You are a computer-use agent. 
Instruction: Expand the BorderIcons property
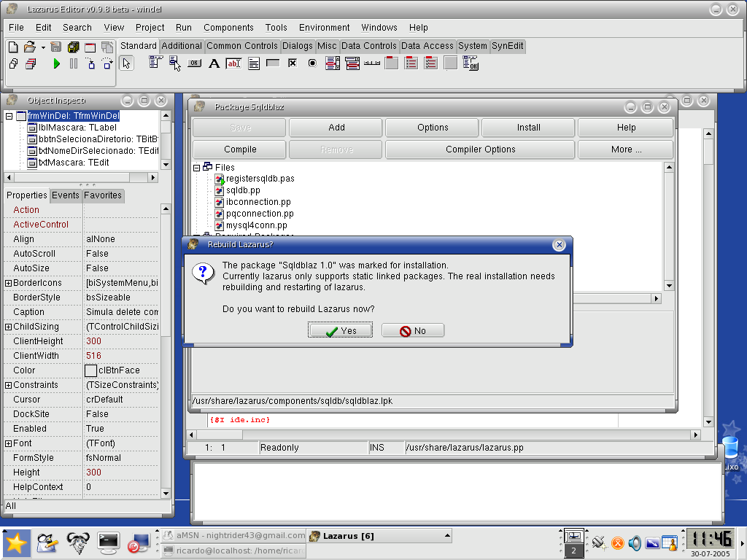(8, 283)
